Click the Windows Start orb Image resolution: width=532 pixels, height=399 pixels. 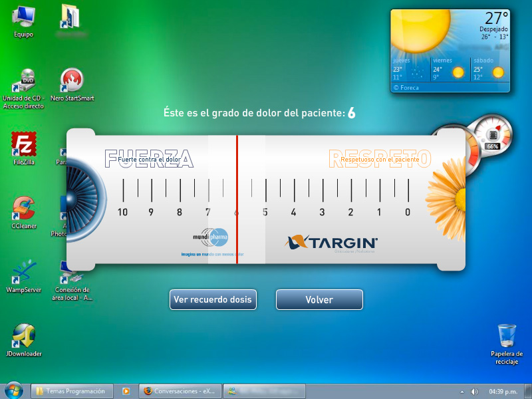coord(13,390)
